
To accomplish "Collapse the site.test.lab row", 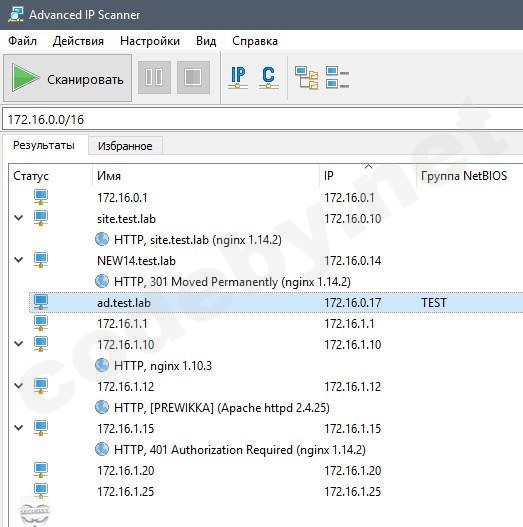I will (19, 218).
